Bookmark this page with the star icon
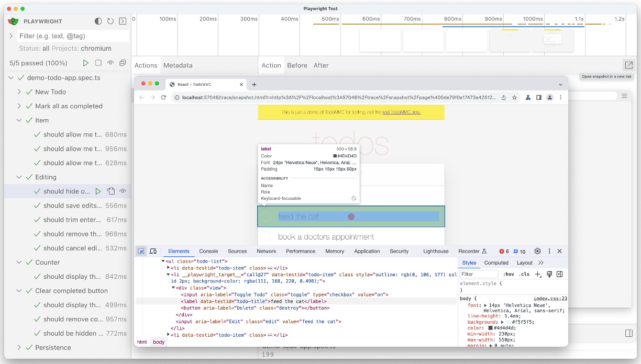Screen dimensions: 641x364 [515, 97]
